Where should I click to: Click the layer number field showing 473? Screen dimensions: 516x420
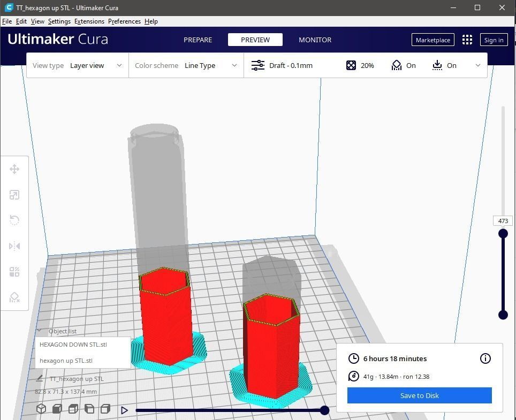[503, 221]
